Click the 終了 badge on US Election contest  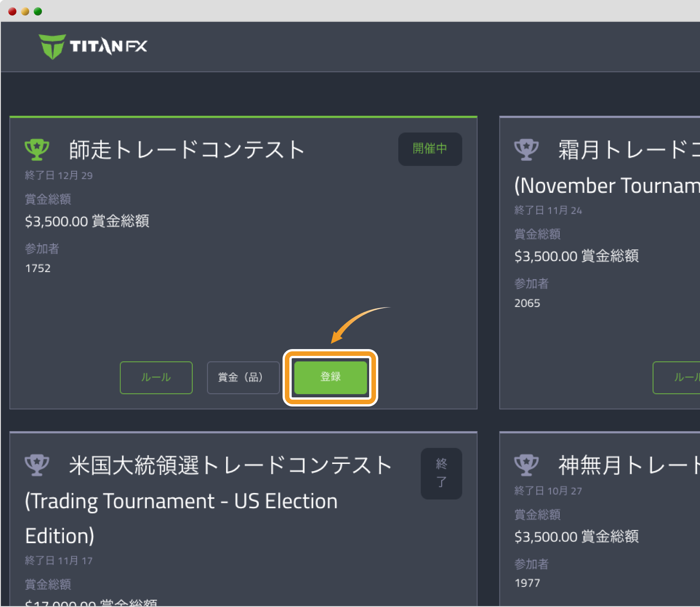441,473
